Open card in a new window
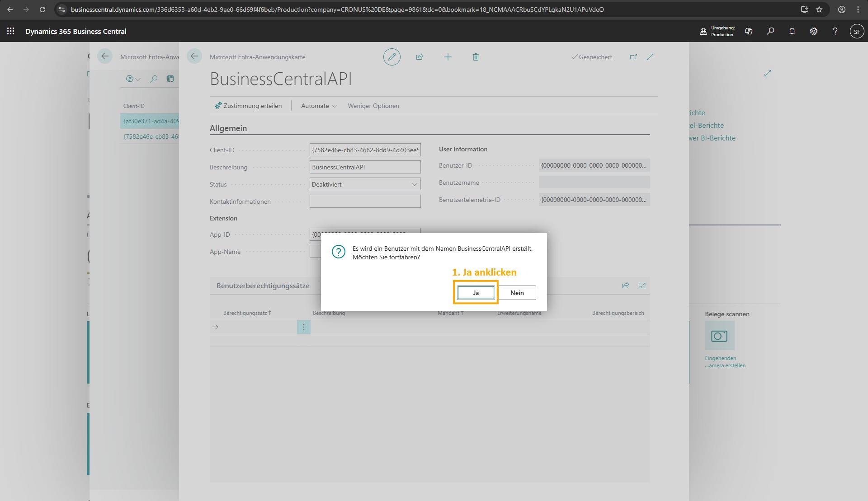The width and height of the screenshot is (868, 501). (x=633, y=57)
